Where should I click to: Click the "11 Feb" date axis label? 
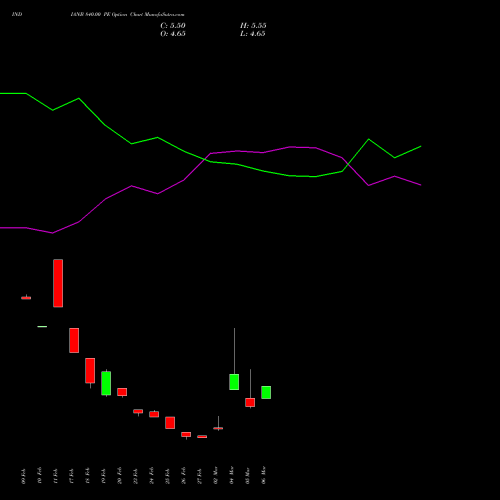55,476
